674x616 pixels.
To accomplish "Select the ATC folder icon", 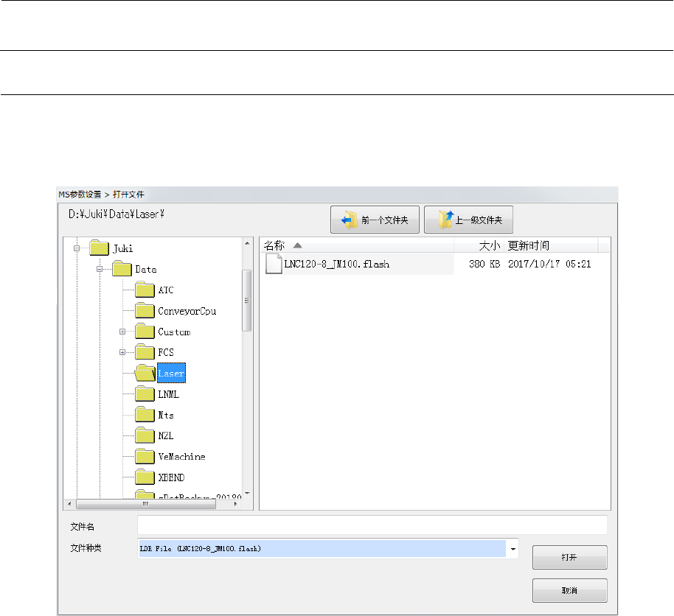I will click(145, 290).
